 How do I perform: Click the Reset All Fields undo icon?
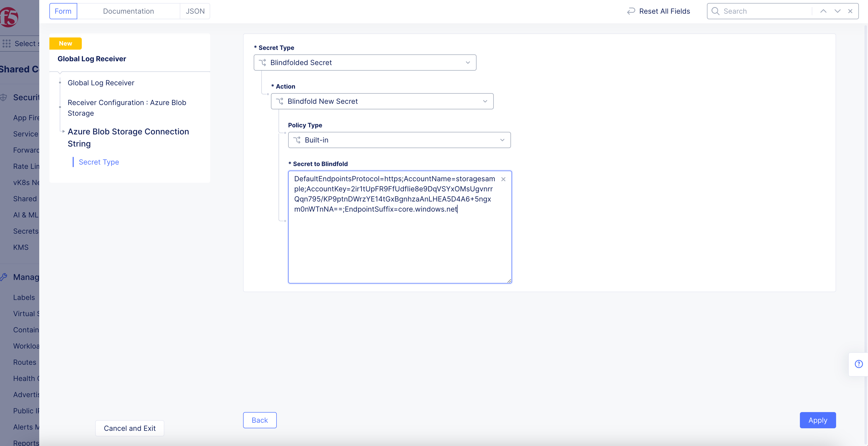point(631,11)
